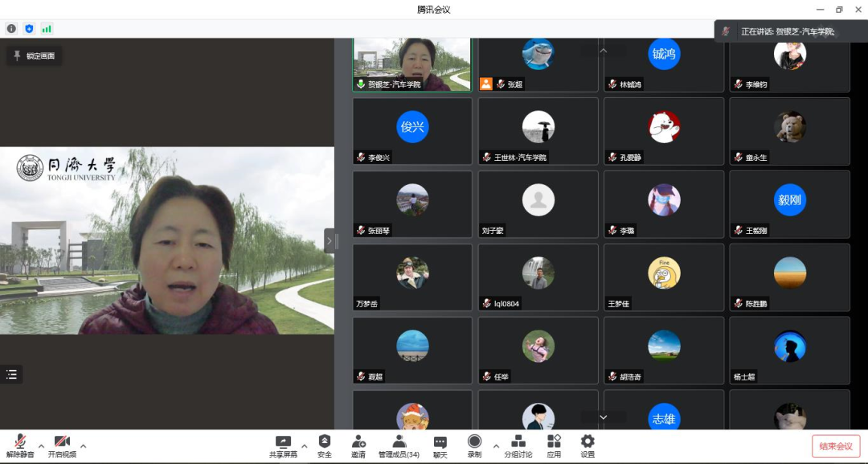Open Settings (设置) gear icon
Viewport: 868px width, 464px height.
(588, 446)
